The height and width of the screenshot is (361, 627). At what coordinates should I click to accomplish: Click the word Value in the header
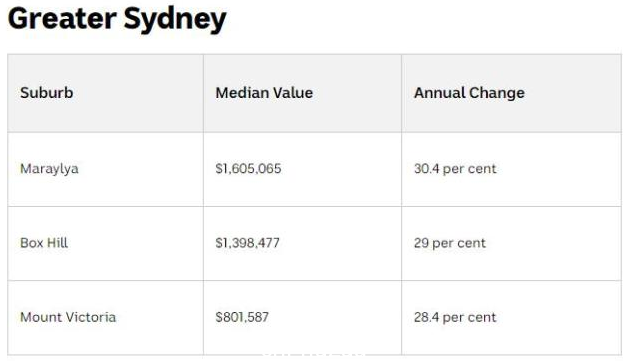(x=294, y=93)
